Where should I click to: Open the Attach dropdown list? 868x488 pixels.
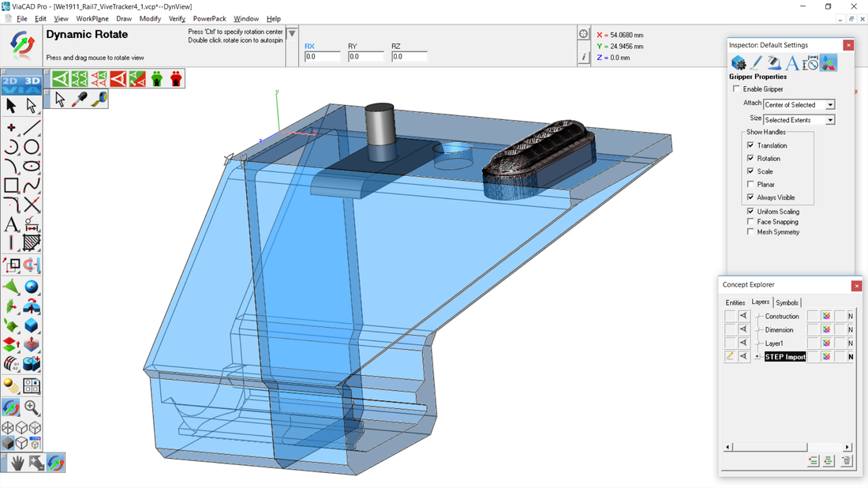(x=830, y=105)
